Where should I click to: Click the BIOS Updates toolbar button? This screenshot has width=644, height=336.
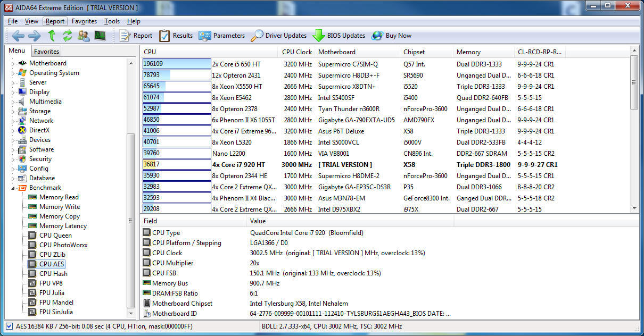coord(339,36)
